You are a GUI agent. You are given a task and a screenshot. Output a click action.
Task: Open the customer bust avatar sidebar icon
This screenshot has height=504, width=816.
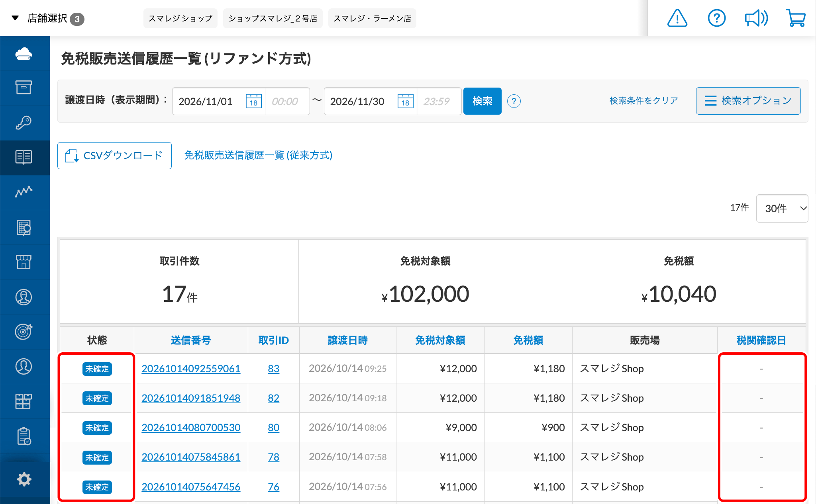point(24,297)
